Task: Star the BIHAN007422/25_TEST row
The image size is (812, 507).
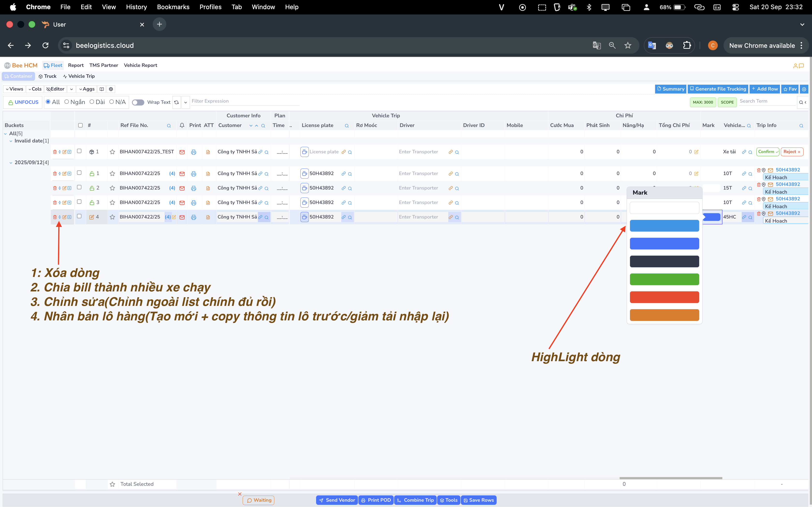Action: tap(112, 152)
